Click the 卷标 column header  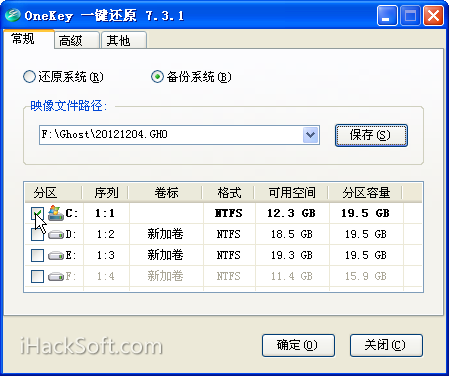tap(166, 193)
